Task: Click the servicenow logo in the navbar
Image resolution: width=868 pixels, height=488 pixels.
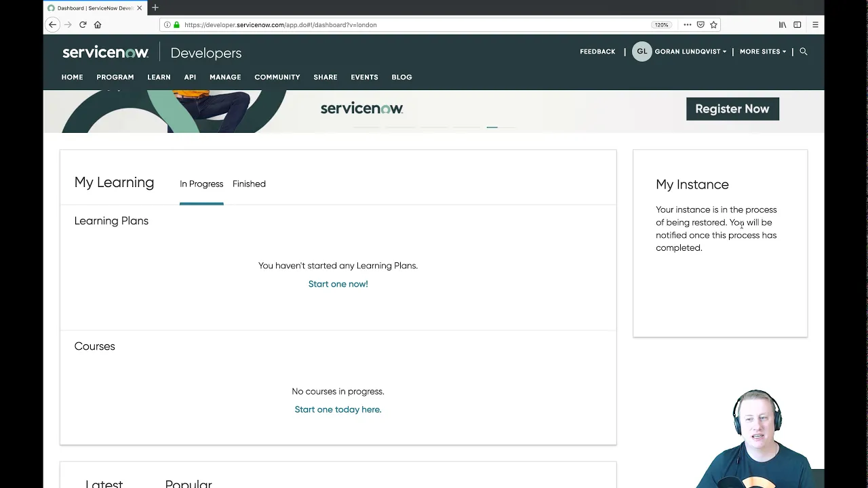Action: tap(105, 52)
